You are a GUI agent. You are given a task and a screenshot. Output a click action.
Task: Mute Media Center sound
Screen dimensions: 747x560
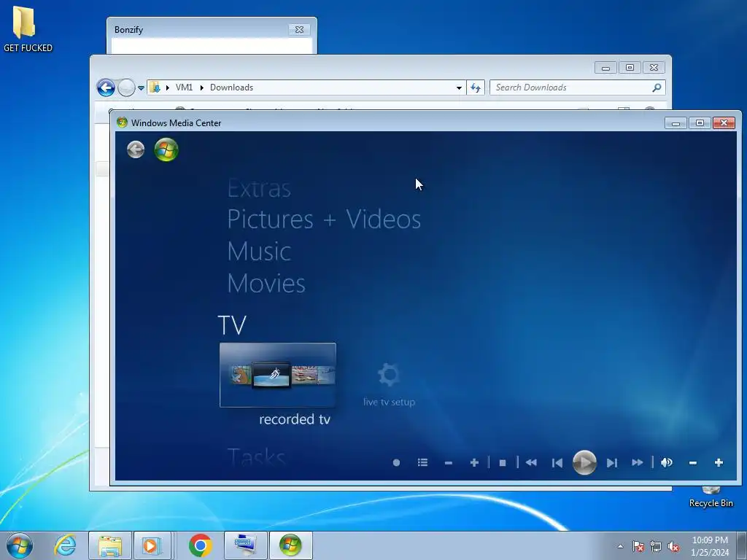(667, 462)
